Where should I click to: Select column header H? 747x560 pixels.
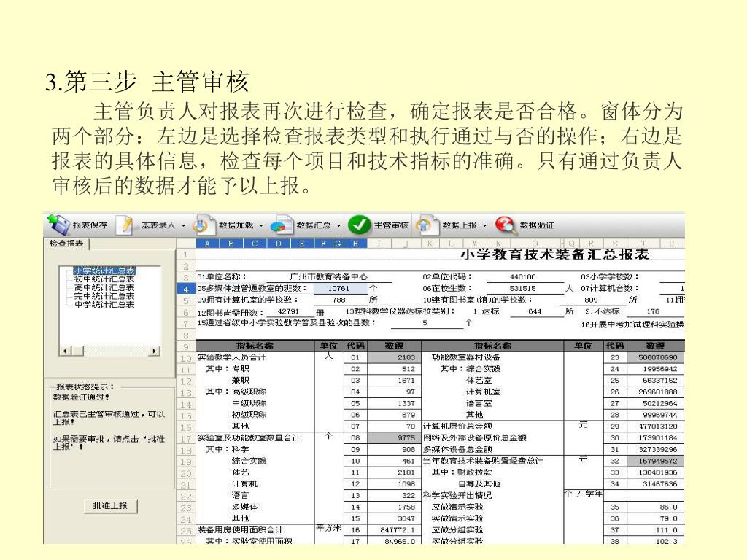(355, 244)
